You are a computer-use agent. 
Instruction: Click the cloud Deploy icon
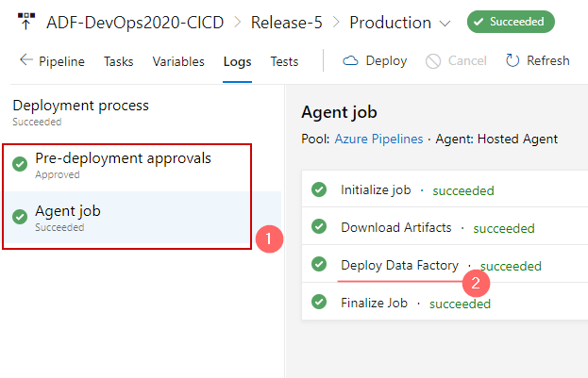pos(350,60)
